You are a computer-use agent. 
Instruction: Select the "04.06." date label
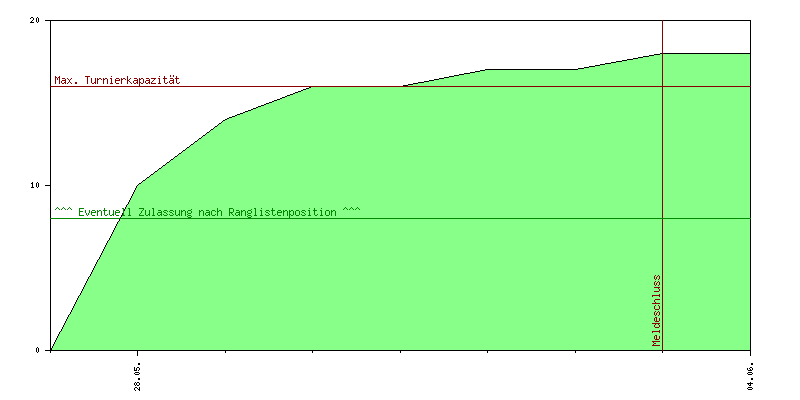(750, 372)
